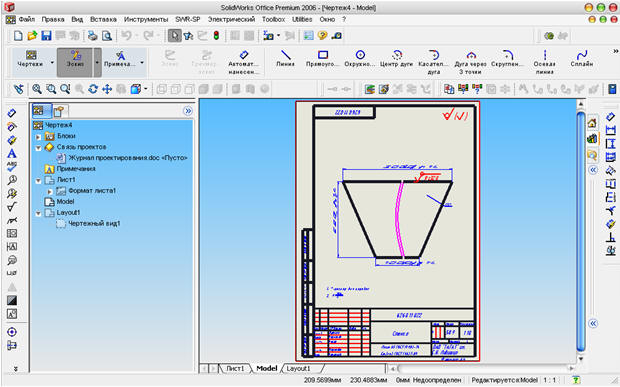The width and height of the screenshot is (620, 387).
Task: Click the horizontal scrollbar below the drawing
Action: point(482,368)
